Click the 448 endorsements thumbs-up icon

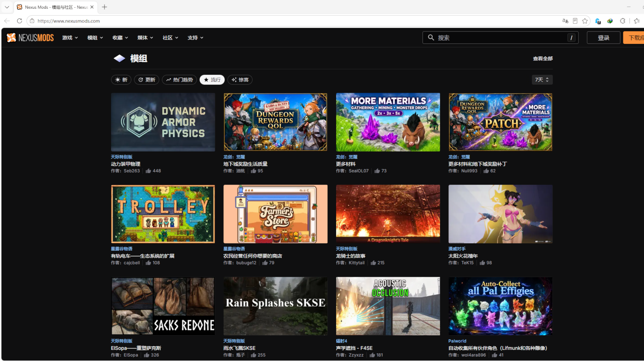click(x=148, y=171)
